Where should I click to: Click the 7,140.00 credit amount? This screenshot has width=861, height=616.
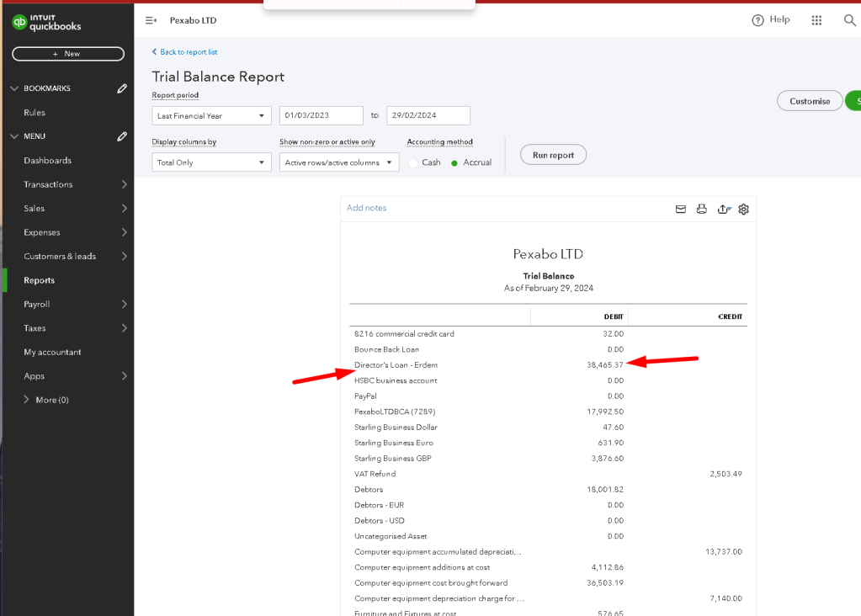(x=726, y=598)
